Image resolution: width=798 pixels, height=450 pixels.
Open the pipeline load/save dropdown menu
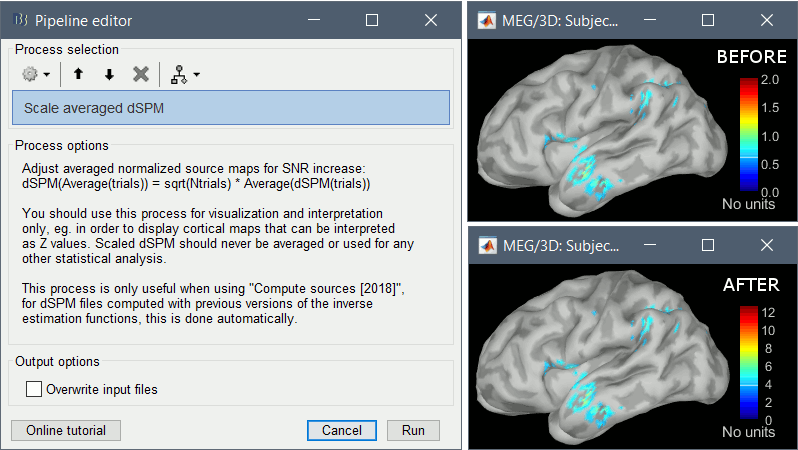click(x=185, y=75)
